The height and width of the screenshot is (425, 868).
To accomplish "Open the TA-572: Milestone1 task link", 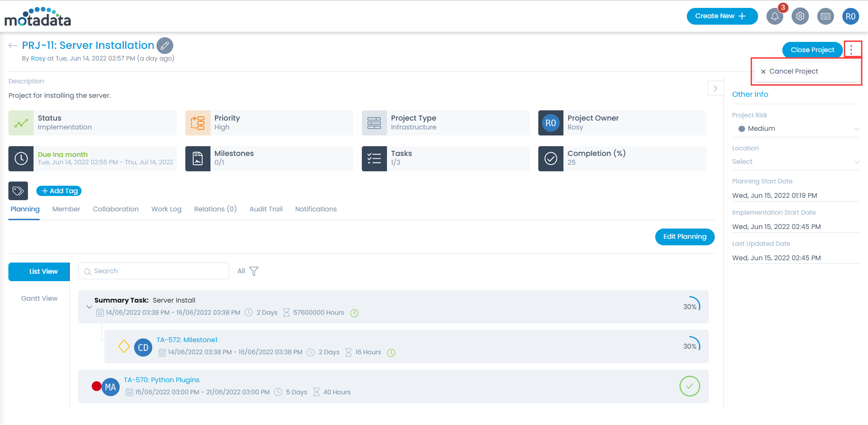I will pyautogui.click(x=187, y=339).
